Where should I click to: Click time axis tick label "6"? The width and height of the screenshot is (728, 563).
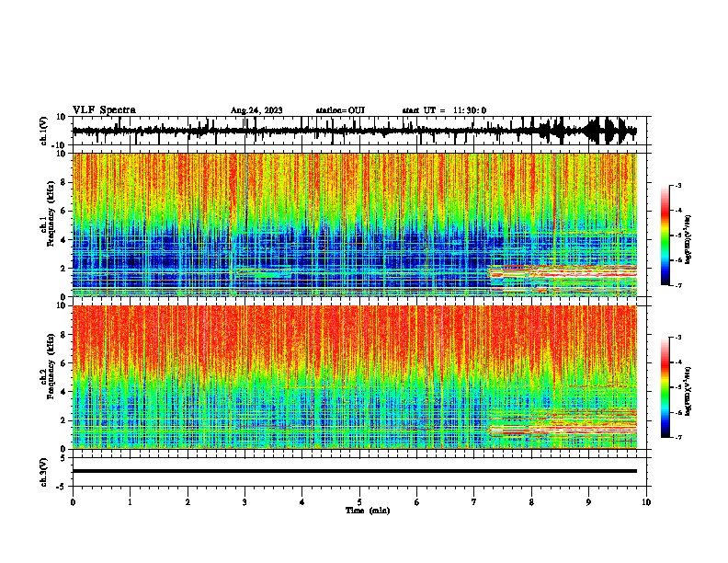point(417,502)
